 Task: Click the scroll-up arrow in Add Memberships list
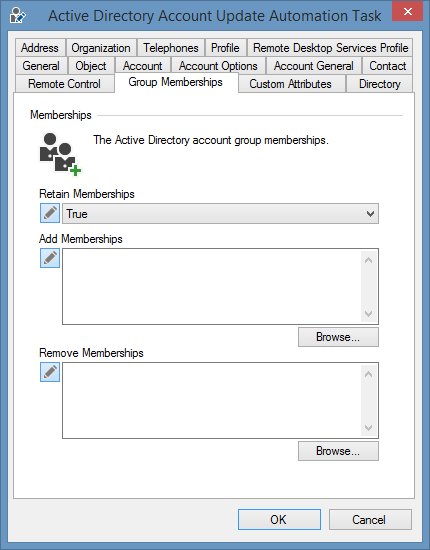pos(368,260)
